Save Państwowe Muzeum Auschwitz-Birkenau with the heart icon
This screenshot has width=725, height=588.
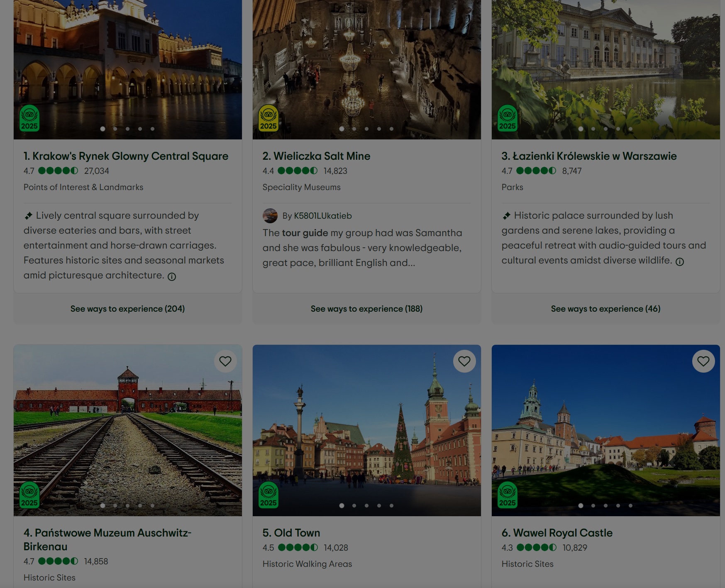[225, 361]
